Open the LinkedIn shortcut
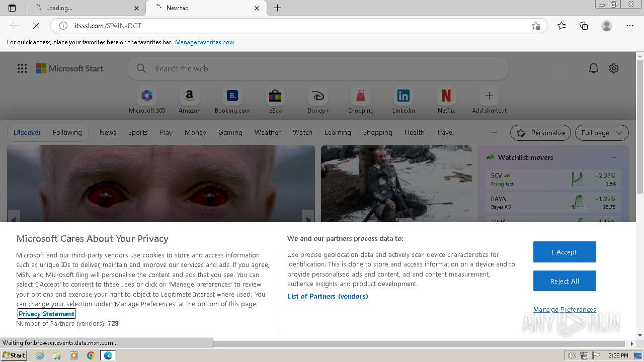Screen dimensions: 644x362 tap(404, 101)
